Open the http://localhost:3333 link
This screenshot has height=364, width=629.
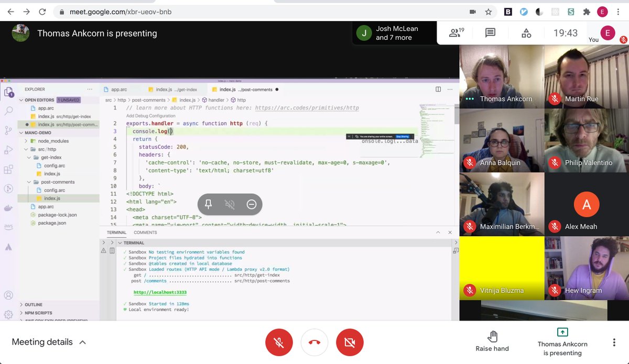(x=160, y=292)
